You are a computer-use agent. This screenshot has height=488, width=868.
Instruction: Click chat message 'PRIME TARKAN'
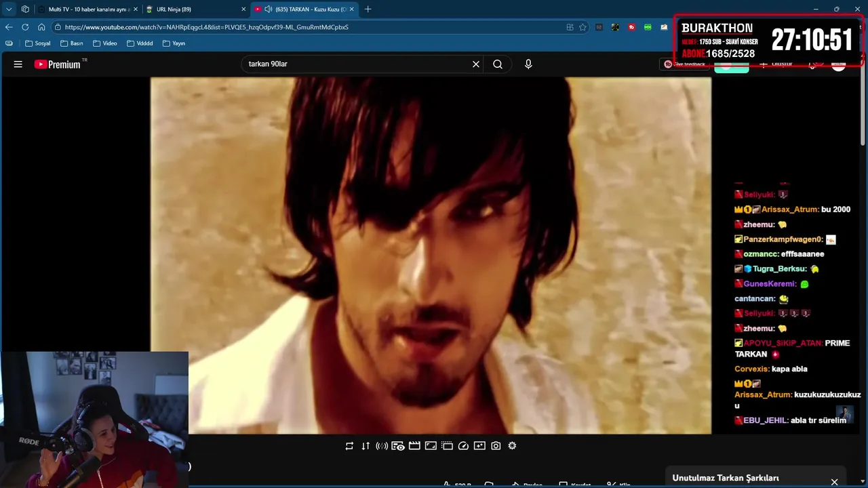tap(792, 348)
